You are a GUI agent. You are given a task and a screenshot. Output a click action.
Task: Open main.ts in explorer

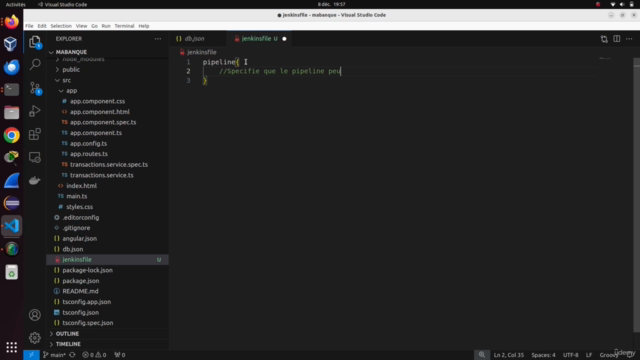point(76,196)
